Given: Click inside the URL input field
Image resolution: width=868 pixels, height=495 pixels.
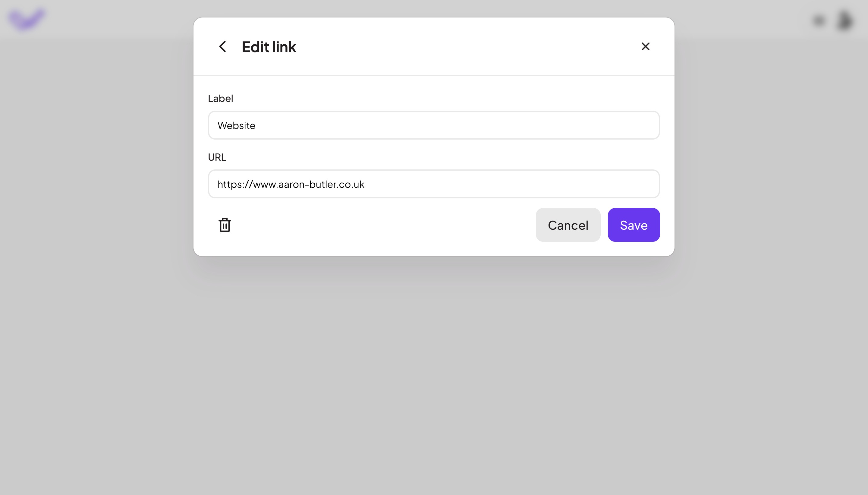Looking at the screenshot, I should click(x=433, y=184).
